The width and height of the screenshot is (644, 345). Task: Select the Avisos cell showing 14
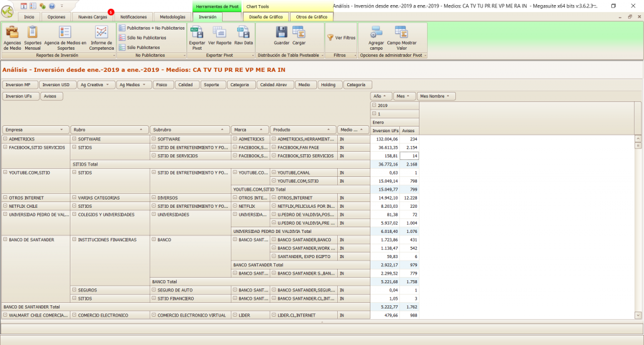tap(409, 156)
